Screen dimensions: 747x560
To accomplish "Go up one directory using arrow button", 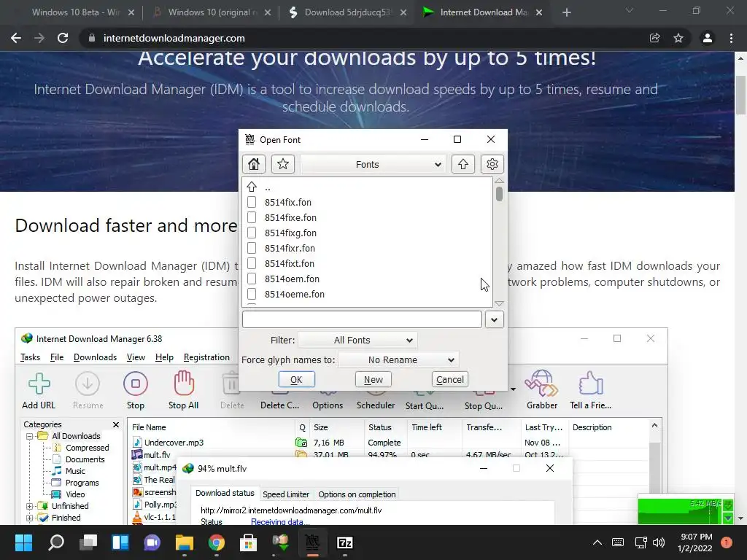I will pos(463,164).
